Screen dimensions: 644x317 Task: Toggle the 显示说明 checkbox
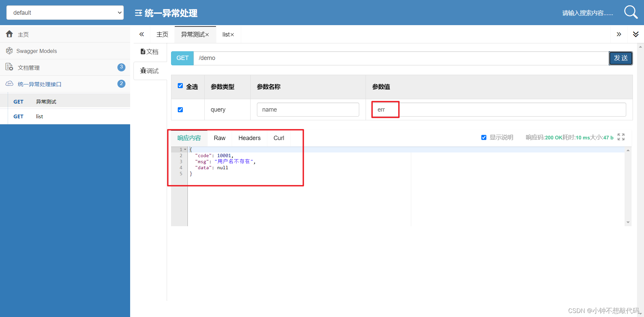[484, 137]
